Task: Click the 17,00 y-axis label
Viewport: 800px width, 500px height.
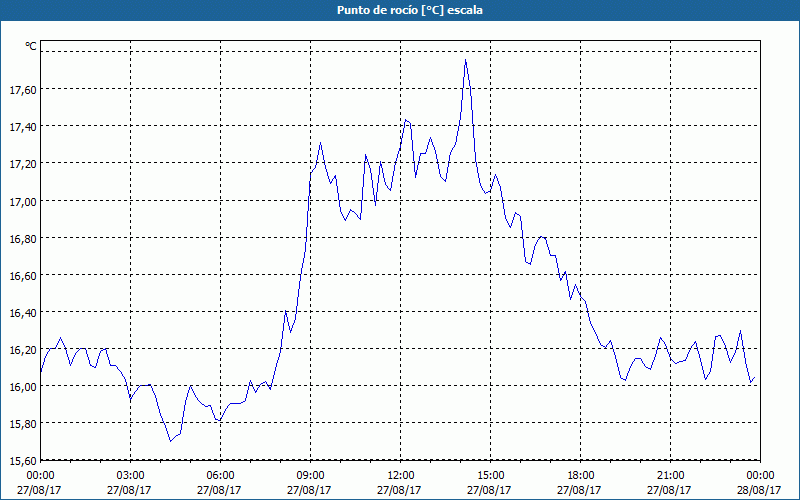Action: (x=23, y=202)
